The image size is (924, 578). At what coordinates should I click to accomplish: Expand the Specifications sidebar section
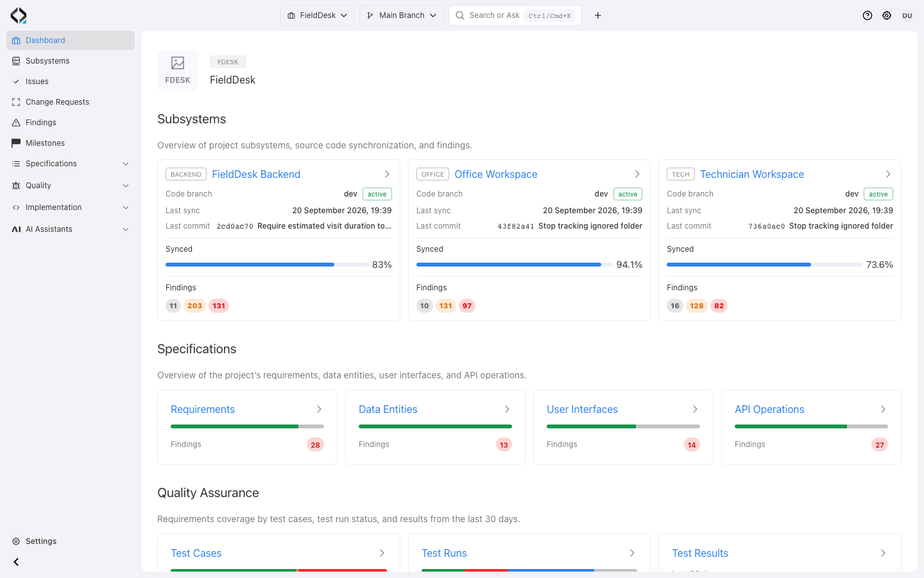point(71,164)
